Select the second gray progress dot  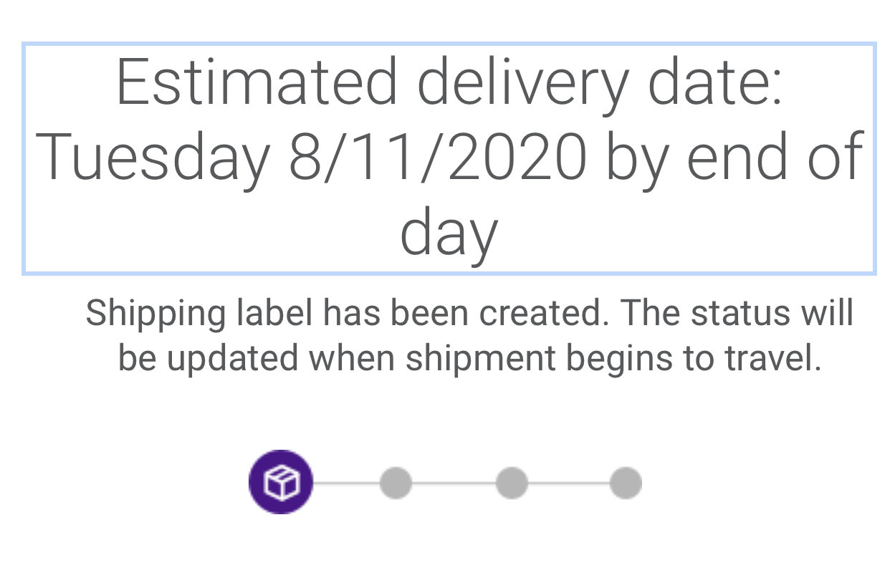(396, 483)
